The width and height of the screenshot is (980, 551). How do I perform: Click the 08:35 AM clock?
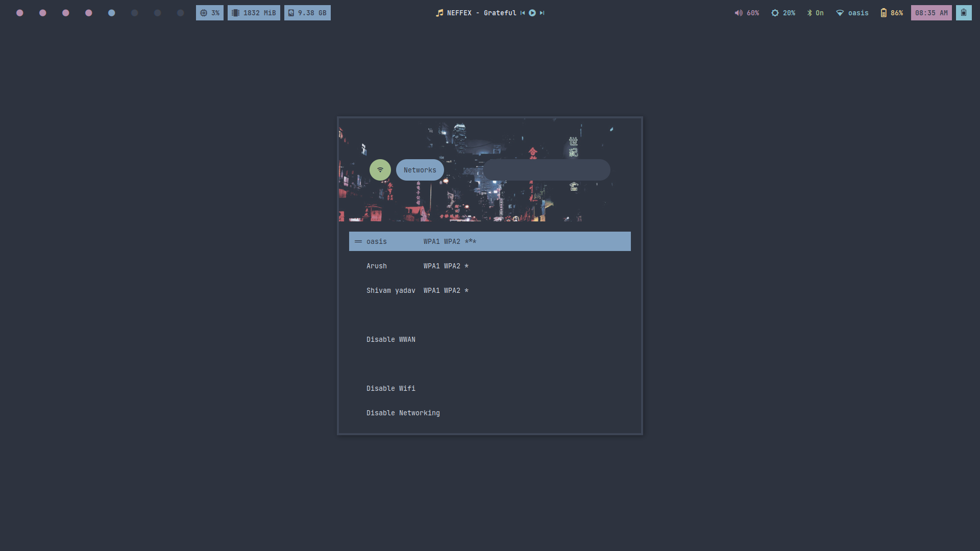click(931, 13)
